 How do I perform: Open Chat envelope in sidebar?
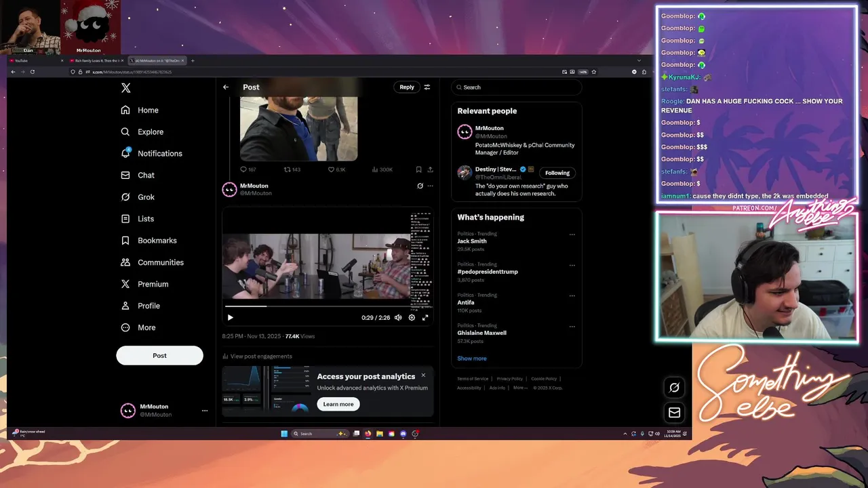click(x=138, y=175)
